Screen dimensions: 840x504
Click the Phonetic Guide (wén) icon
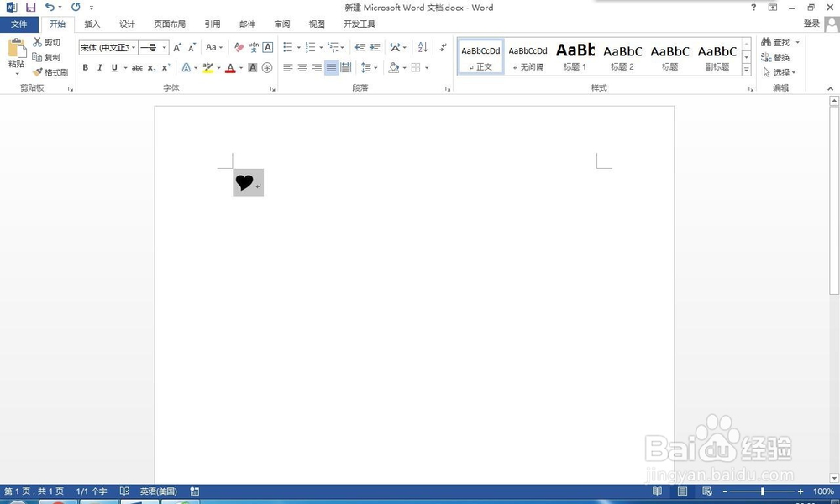pos(254,48)
